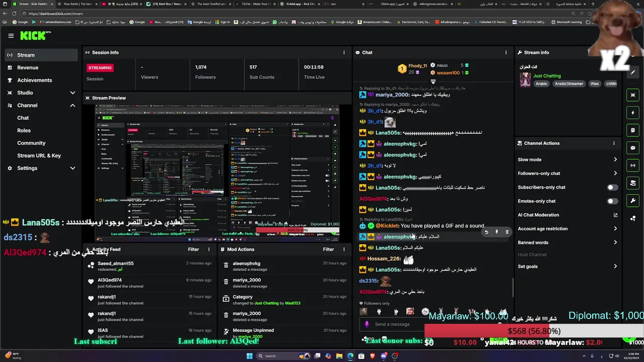This screenshot has height=362, width=644.
Task: Click the purple microphone icon in message box
Action: [367, 324]
